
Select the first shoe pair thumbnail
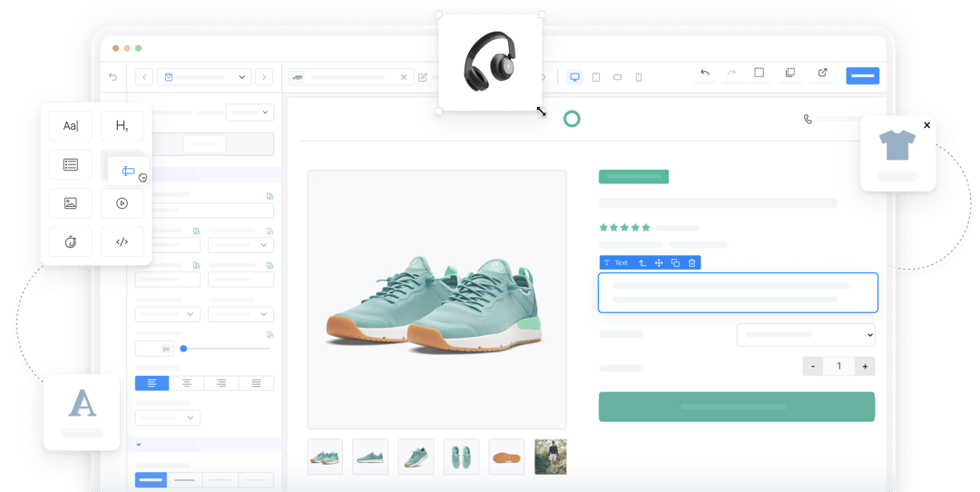click(x=325, y=457)
